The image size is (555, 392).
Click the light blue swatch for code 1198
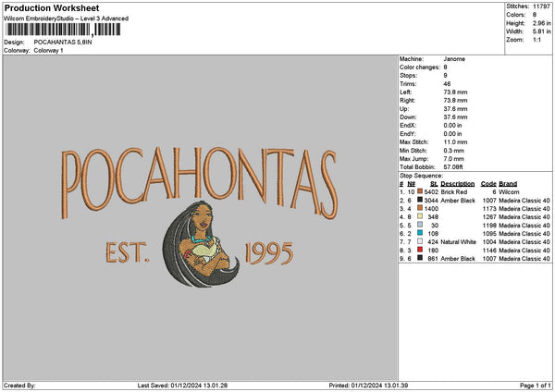coord(420,225)
